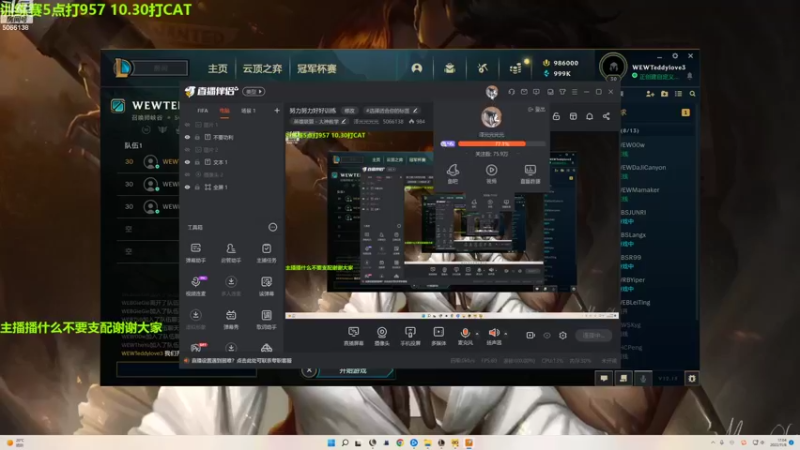
Task: Switch to the 场景 1 scene tab
Action: click(248, 111)
